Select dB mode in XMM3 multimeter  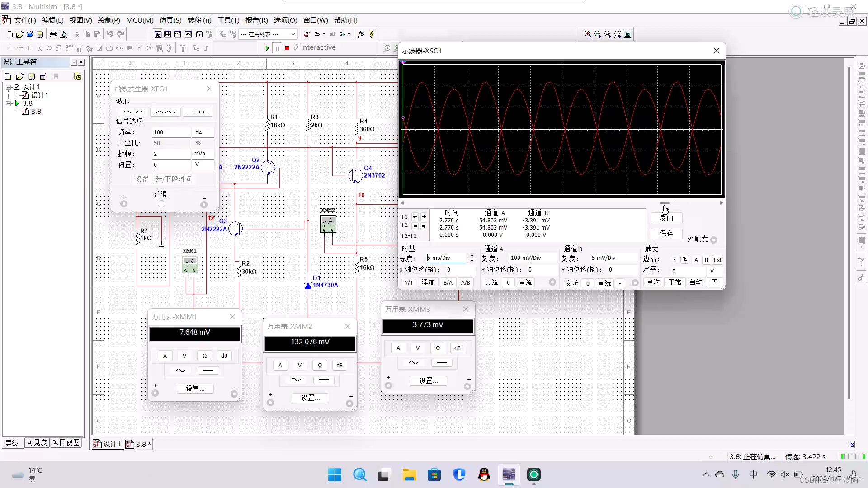(457, 348)
